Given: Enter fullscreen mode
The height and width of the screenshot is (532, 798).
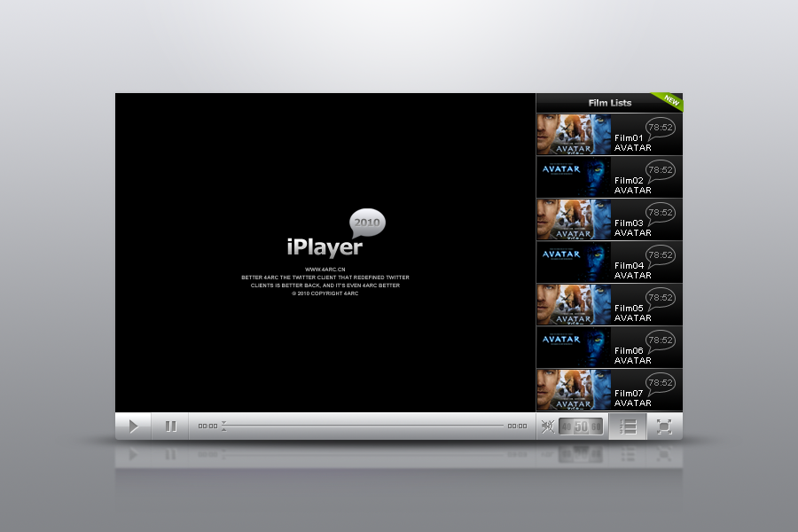Looking at the screenshot, I should (664, 426).
